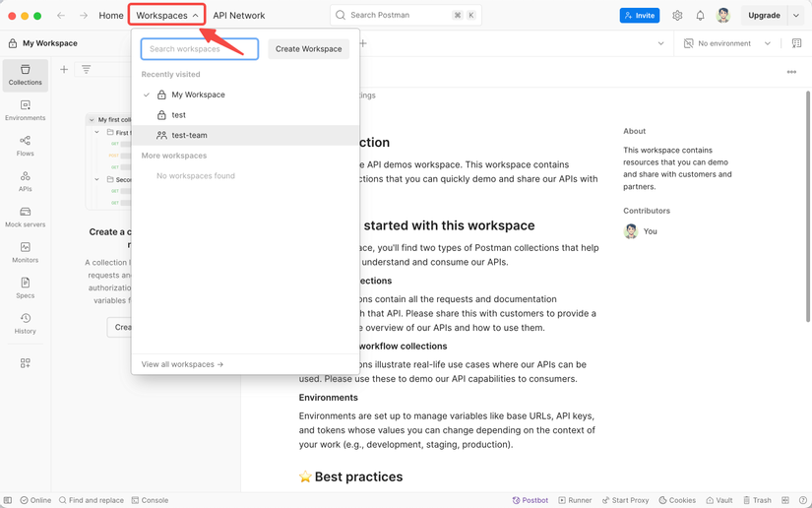Click Start Proxy in the status bar
Viewport: 812px width, 508px height.
click(x=625, y=500)
